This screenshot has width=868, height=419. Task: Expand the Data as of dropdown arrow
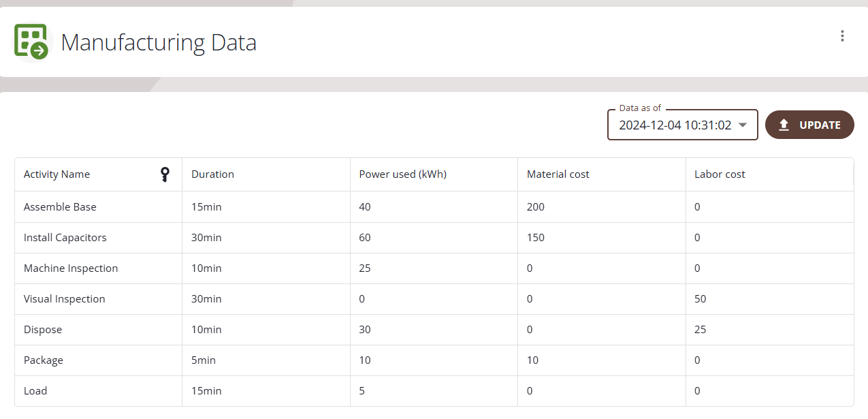coord(743,125)
